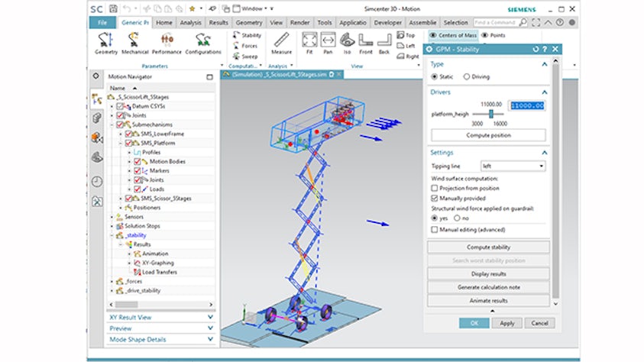Enable Projection from position checkbox
Viewport: 644px width, 362px height.
coord(434,188)
